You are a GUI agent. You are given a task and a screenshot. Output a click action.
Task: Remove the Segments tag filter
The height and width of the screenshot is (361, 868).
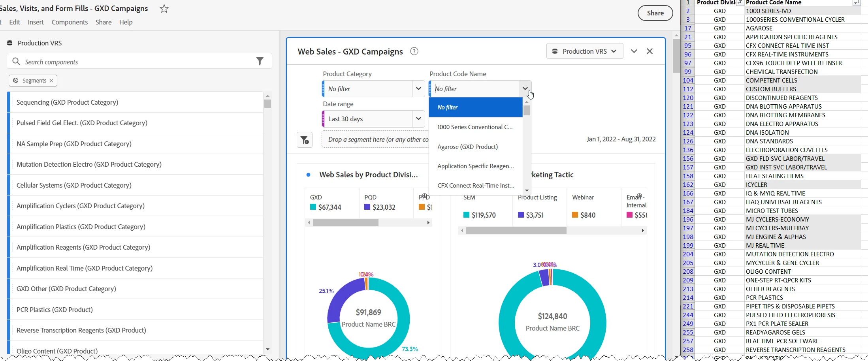[x=51, y=81]
